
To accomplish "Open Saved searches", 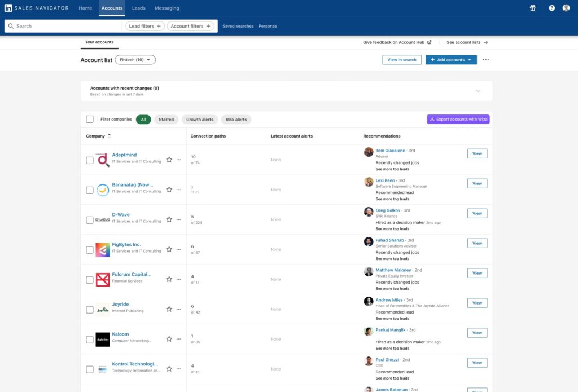I will tap(238, 26).
